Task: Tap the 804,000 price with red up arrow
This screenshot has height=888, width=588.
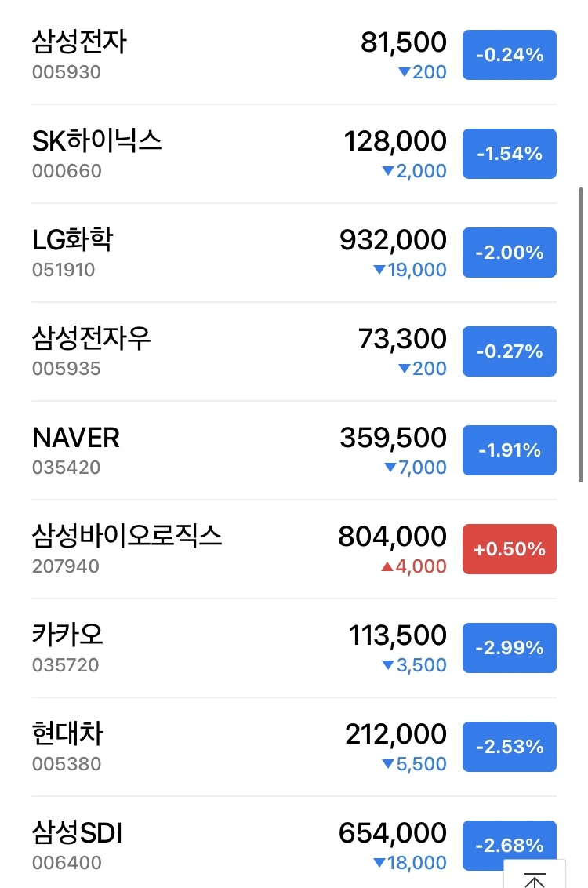Action: [392, 537]
